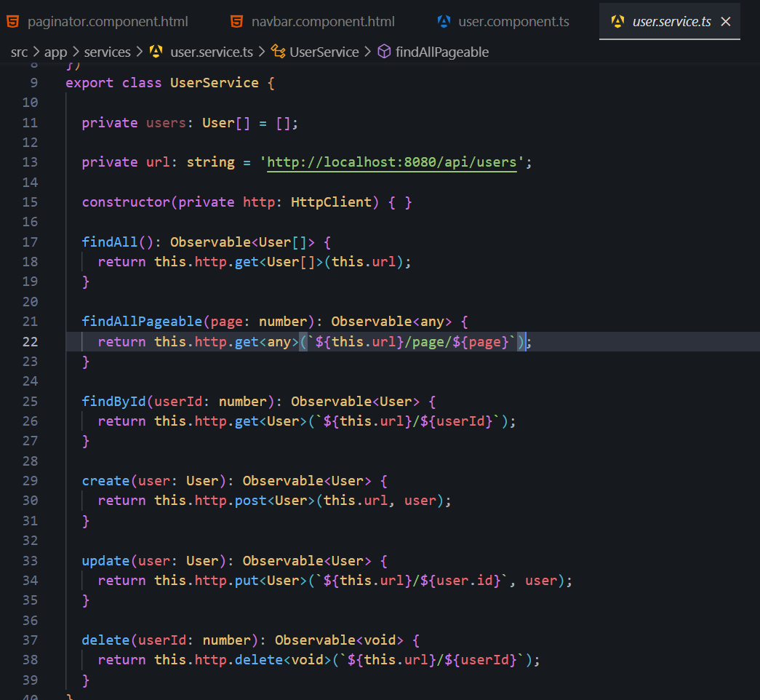Expand the app breadcrumb folder

pos(55,52)
